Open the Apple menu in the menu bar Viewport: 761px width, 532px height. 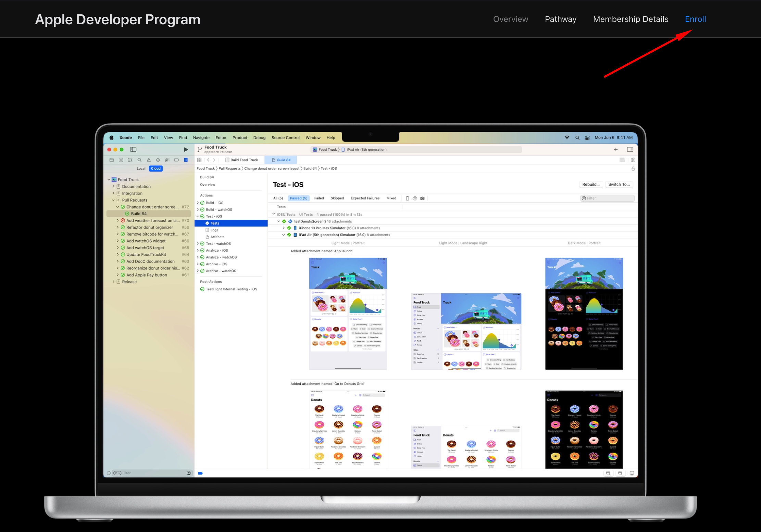coord(112,138)
